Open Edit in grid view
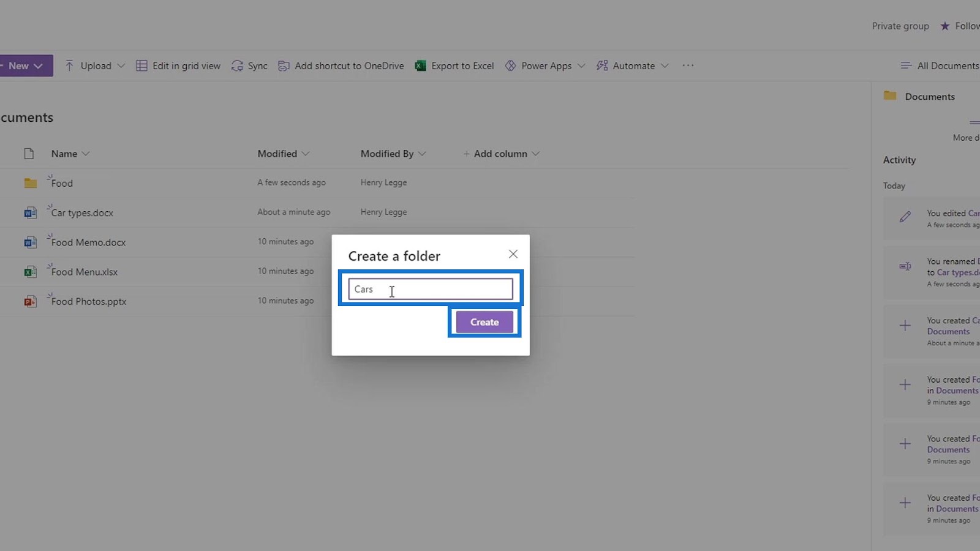This screenshot has height=551, width=980. (178, 66)
